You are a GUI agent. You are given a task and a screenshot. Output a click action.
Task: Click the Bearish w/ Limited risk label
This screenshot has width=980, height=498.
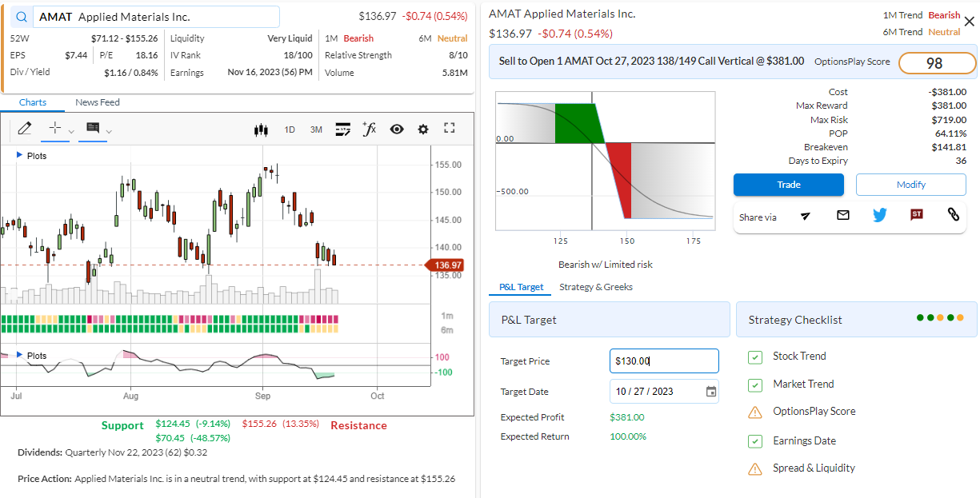606,265
